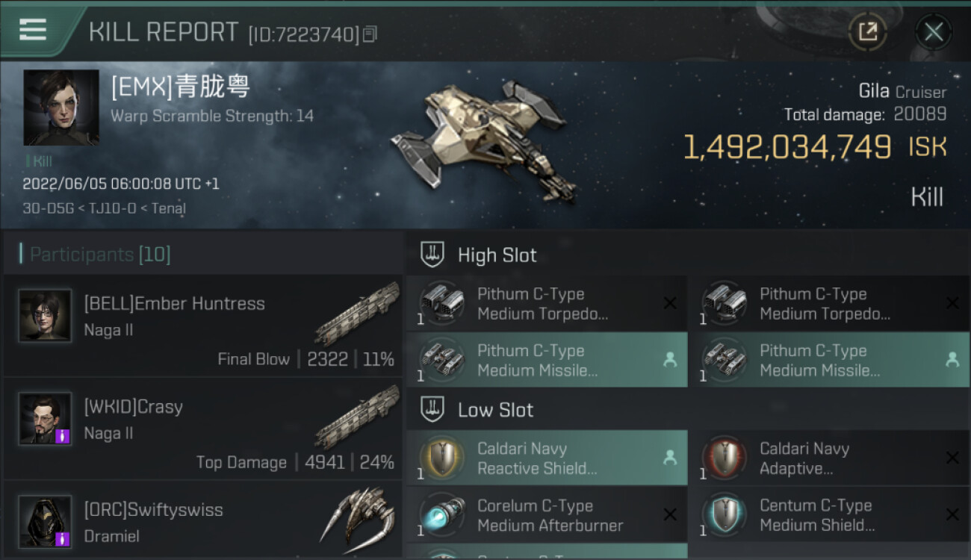Select Caldari Navy Adaptive module
Screen dimensions: 971x560
coord(829,458)
